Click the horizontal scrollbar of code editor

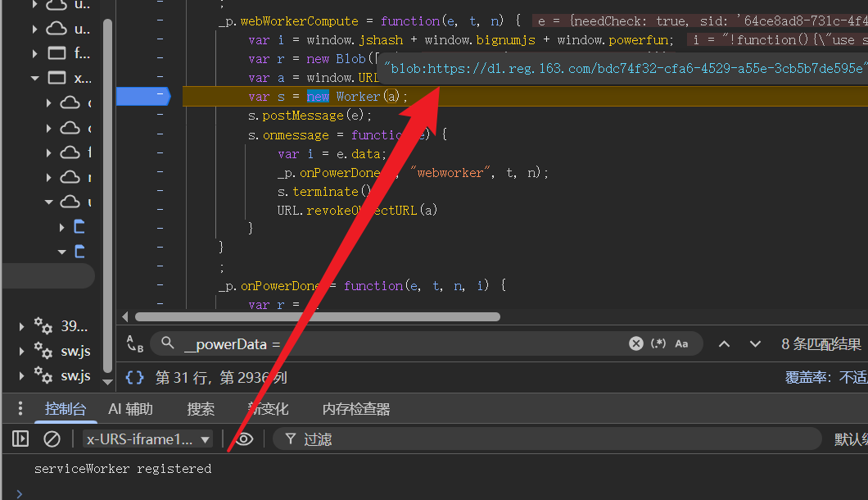(318, 316)
